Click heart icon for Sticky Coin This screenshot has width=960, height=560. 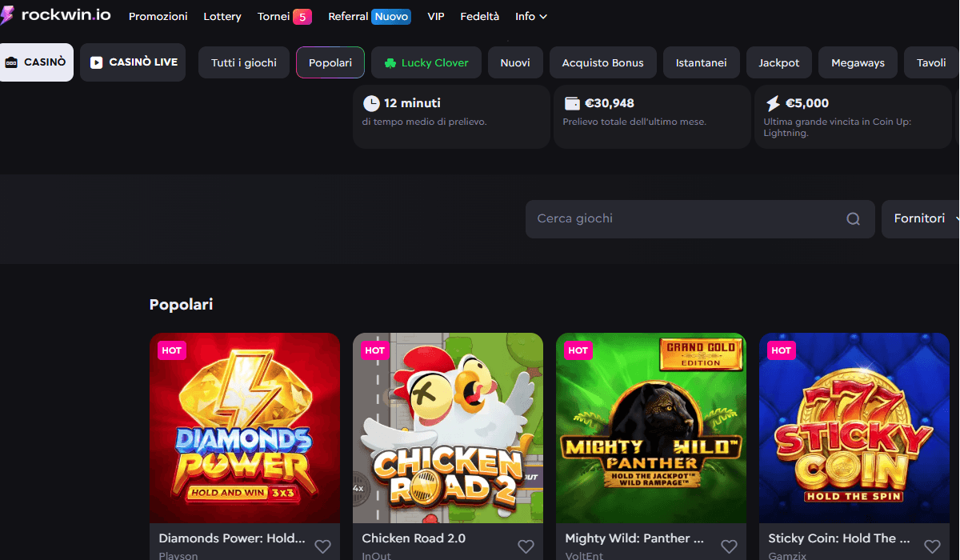(932, 546)
